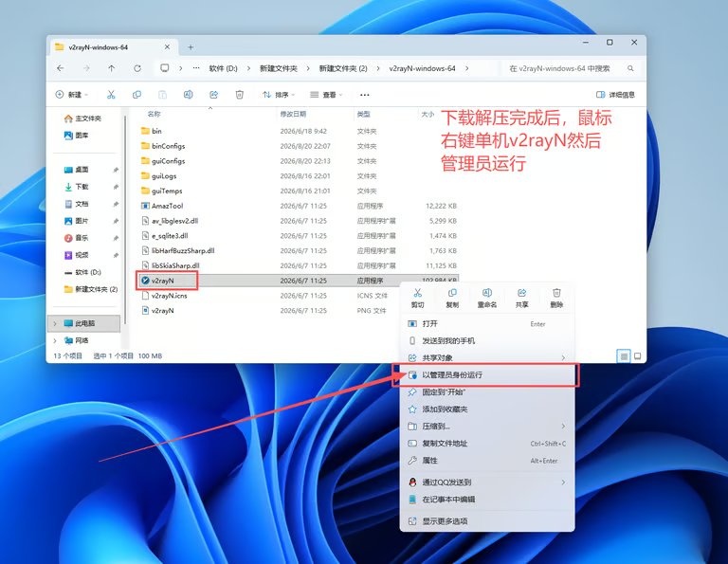Open 文档 in the sidebar
Viewport: 728px width, 564px height.
[x=76, y=204]
